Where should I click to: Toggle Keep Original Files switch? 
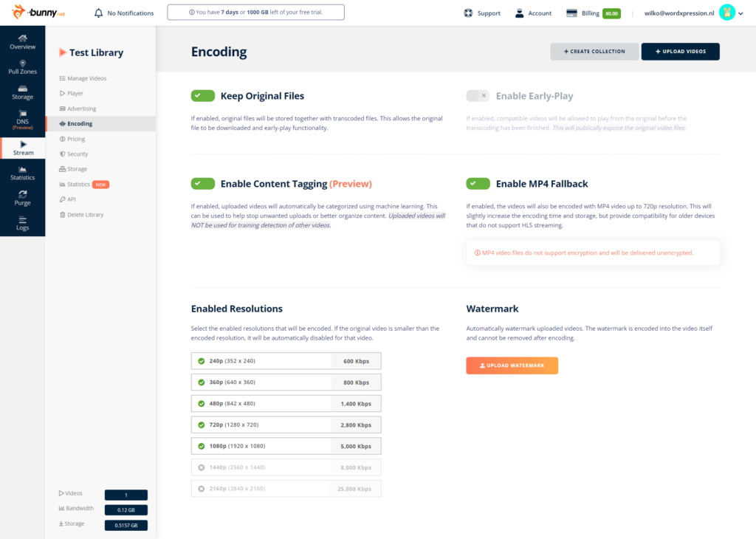[202, 95]
